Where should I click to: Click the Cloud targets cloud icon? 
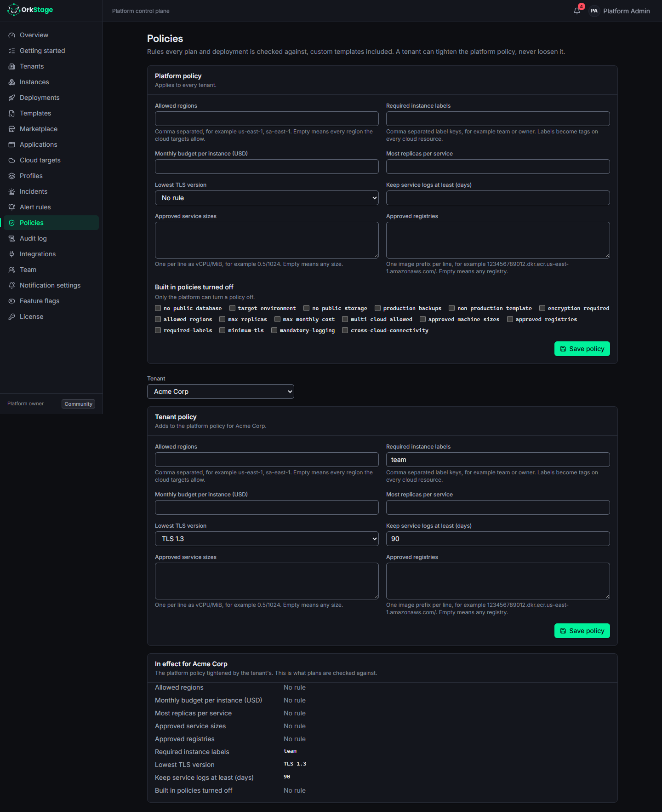[12, 160]
